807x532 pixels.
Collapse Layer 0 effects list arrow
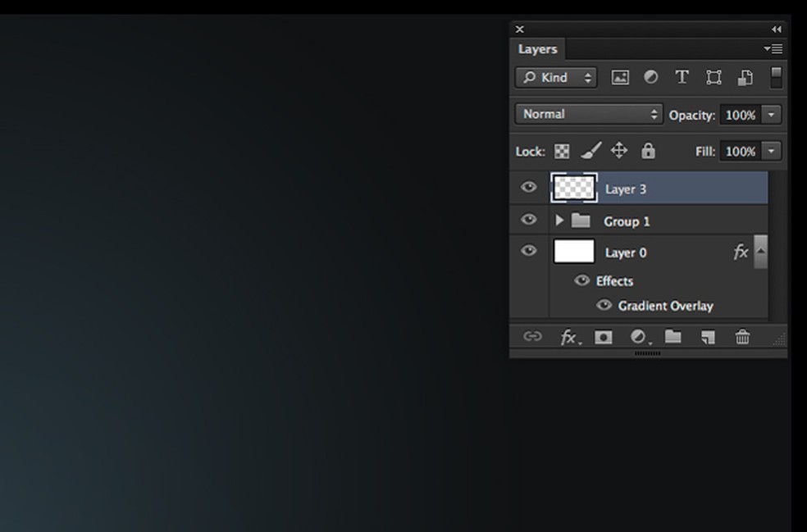coord(761,251)
